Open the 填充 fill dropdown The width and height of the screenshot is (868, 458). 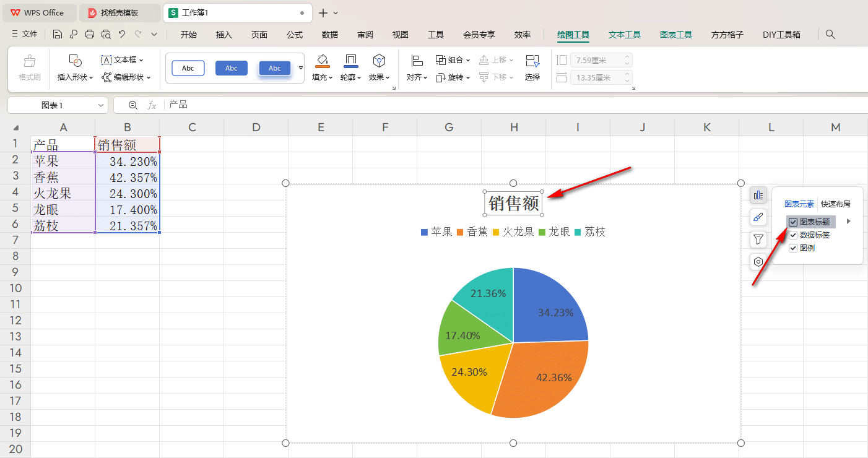point(322,77)
